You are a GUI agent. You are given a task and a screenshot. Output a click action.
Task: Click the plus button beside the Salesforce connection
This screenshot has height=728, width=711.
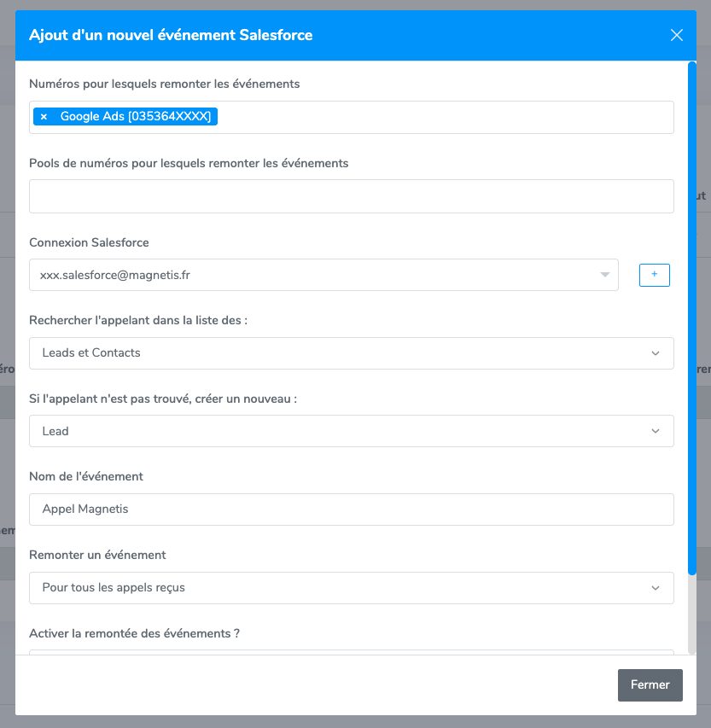655,275
